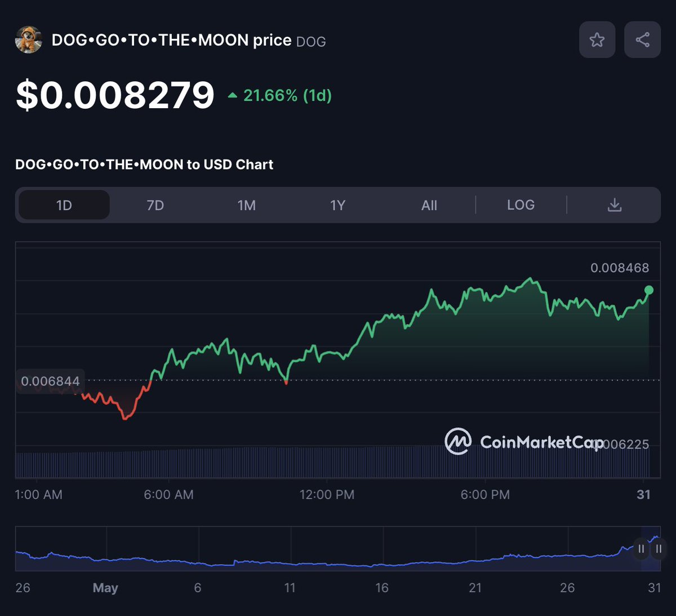Screen dimensions: 676x616
Task: Click the 21.66% (1d) change indicator
Action: (280, 96)
